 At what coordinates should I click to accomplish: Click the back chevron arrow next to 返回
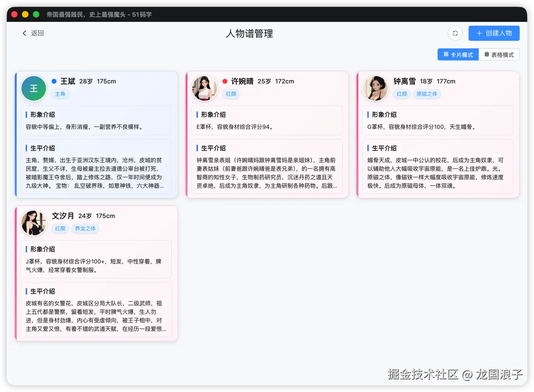coord(25,33)
